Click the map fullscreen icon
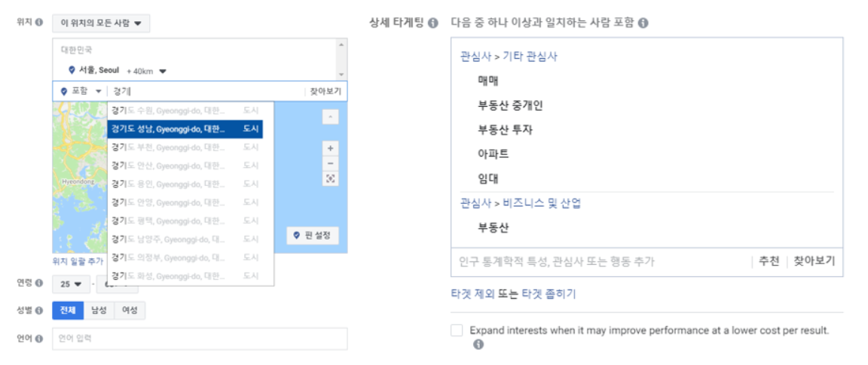This screenshot has width=868, height=365. tap(331, 178)
